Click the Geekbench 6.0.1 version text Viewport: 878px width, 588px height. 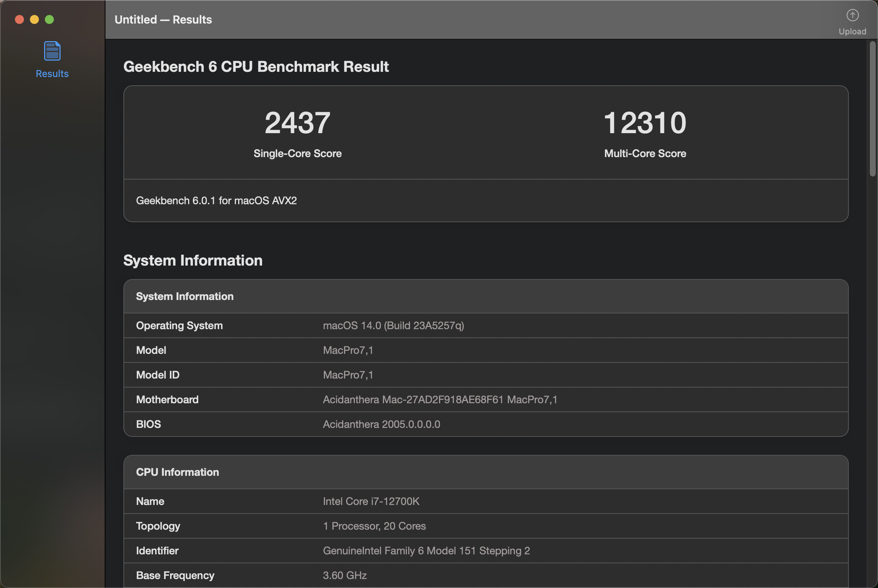(216, 200)
